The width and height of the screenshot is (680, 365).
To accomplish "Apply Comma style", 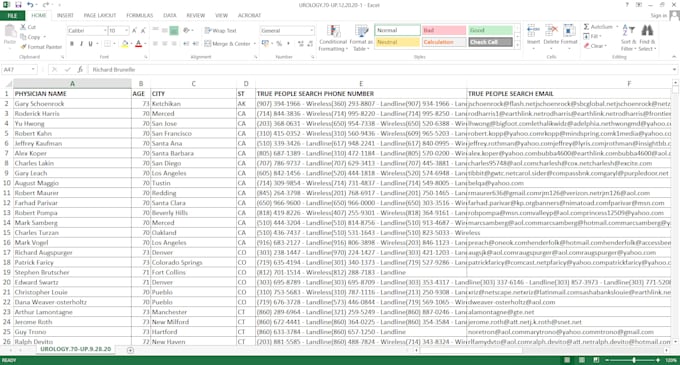I will point(288,44).
